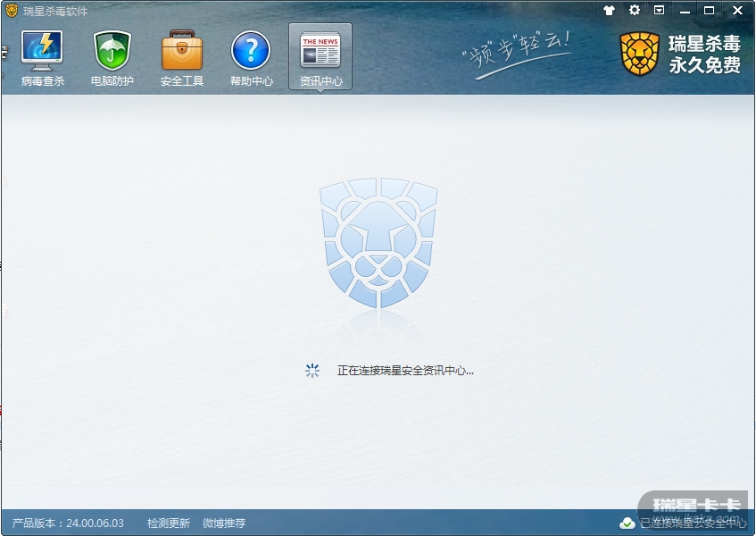
Task: Minimize the Rising antivirus window
Action: point(685,11)
